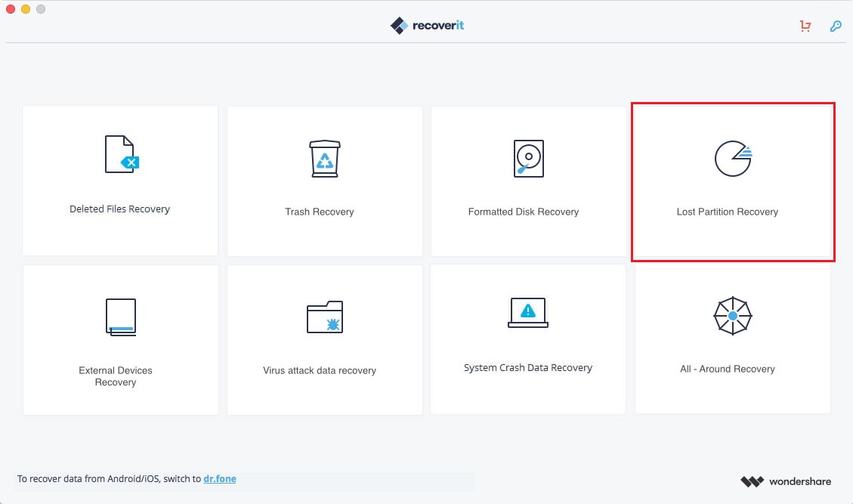853x504 pixels.
Task: Click the External Devices Recovery drive icon
Action: [x=121, y=317]
